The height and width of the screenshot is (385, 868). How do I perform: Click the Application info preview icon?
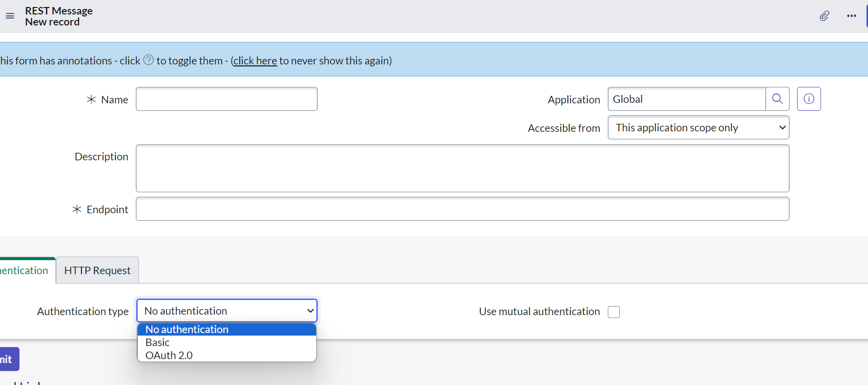click(x=809, y=99)
